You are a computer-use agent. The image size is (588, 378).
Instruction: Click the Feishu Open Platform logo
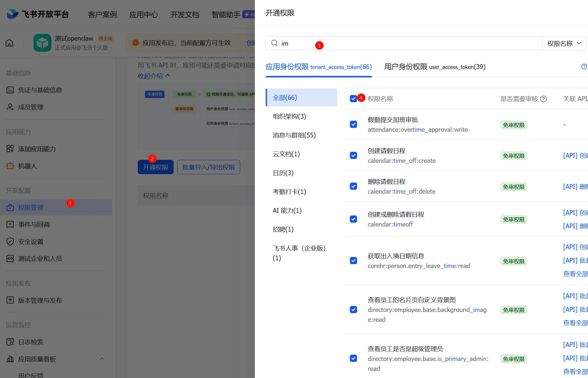click(37, 14)
